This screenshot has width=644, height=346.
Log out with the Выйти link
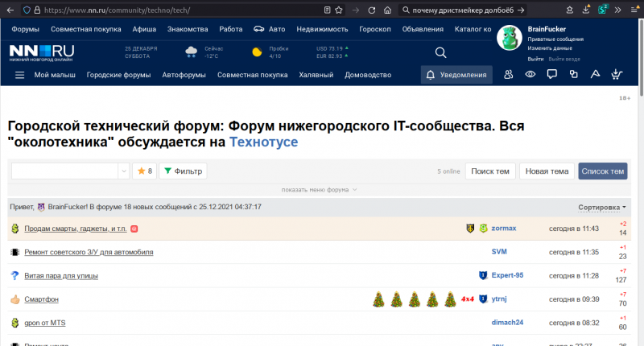535,59
